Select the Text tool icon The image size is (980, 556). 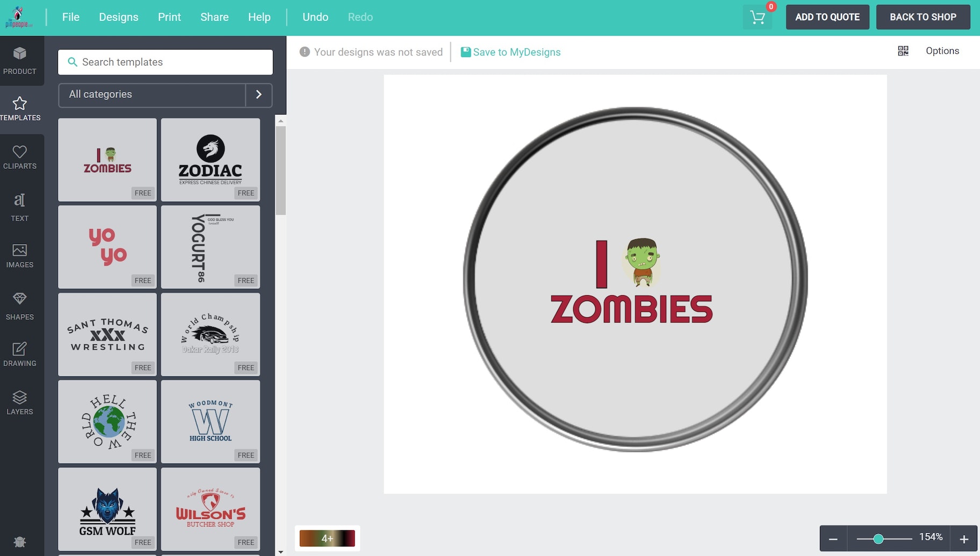[x=20, y=201]
